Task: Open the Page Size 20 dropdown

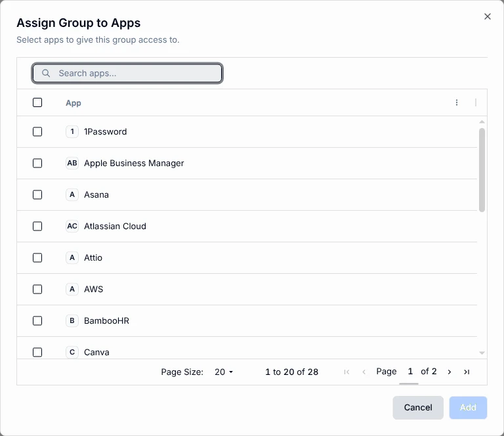Action: [224, 372]
